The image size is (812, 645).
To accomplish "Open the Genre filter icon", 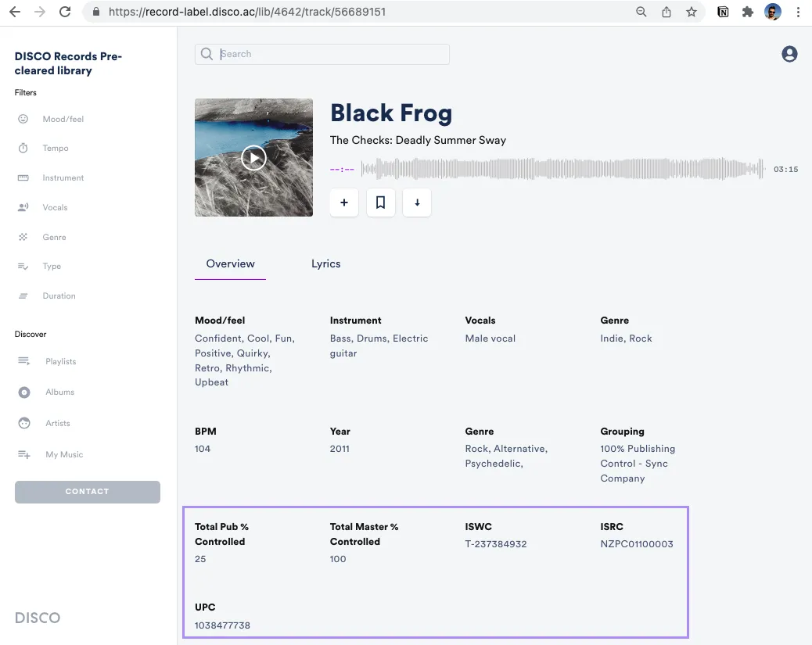I will tap(23, 237).
